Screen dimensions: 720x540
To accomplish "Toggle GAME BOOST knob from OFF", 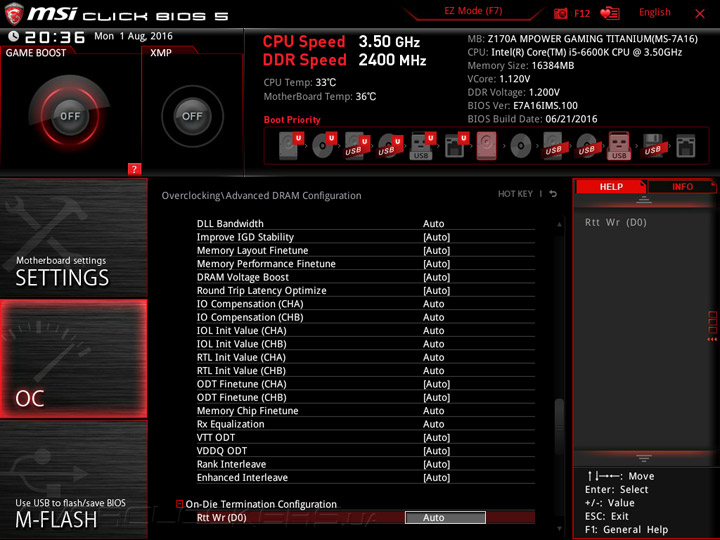I will click(70, 116).
